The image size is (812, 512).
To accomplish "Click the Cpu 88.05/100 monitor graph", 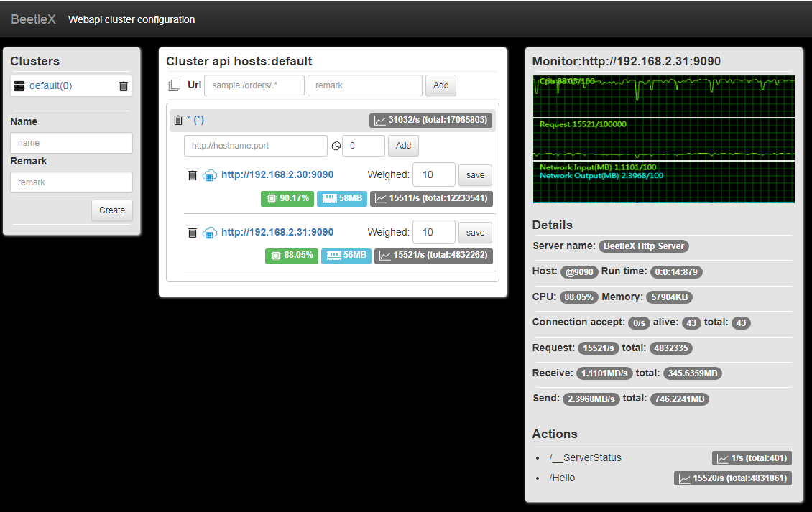I will [x=664, y=96].
